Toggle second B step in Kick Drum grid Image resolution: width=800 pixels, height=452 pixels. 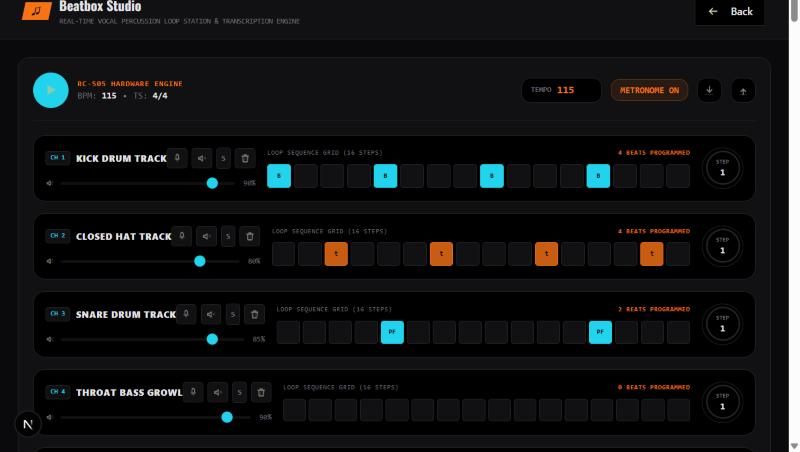tap(385, 176)
